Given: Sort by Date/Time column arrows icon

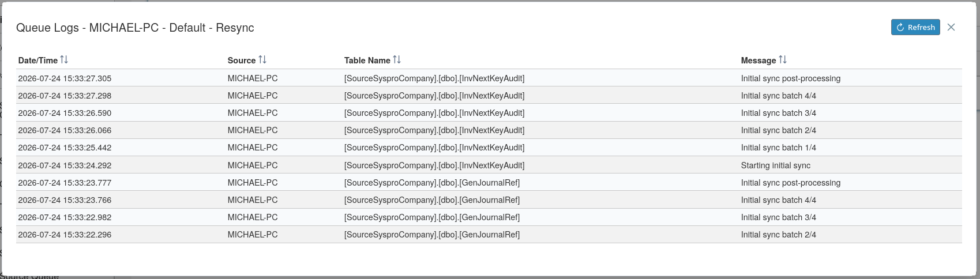Looking at the screenshot, I should (64, 60).
